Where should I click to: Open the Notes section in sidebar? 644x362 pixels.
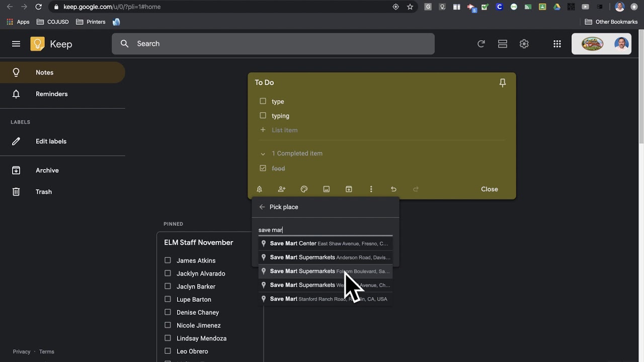point(62,72)
